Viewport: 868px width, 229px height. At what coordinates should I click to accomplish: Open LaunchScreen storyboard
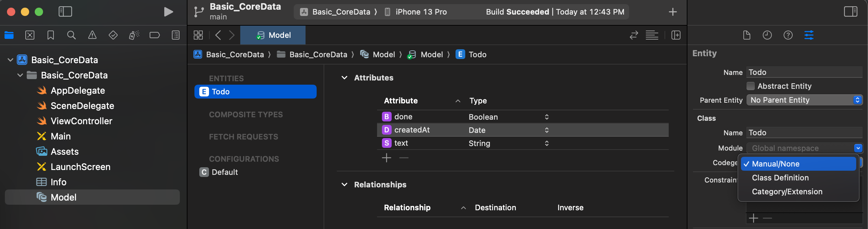tap(81, 167)
